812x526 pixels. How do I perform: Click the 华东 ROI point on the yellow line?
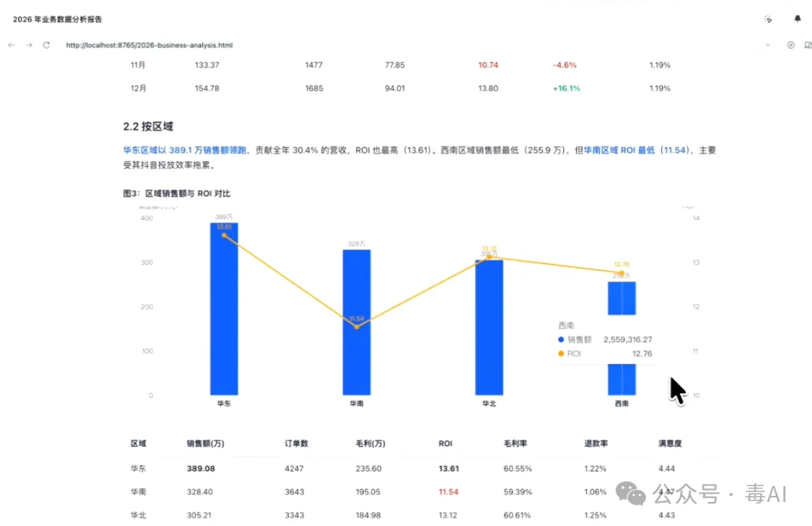click(224, 236)
